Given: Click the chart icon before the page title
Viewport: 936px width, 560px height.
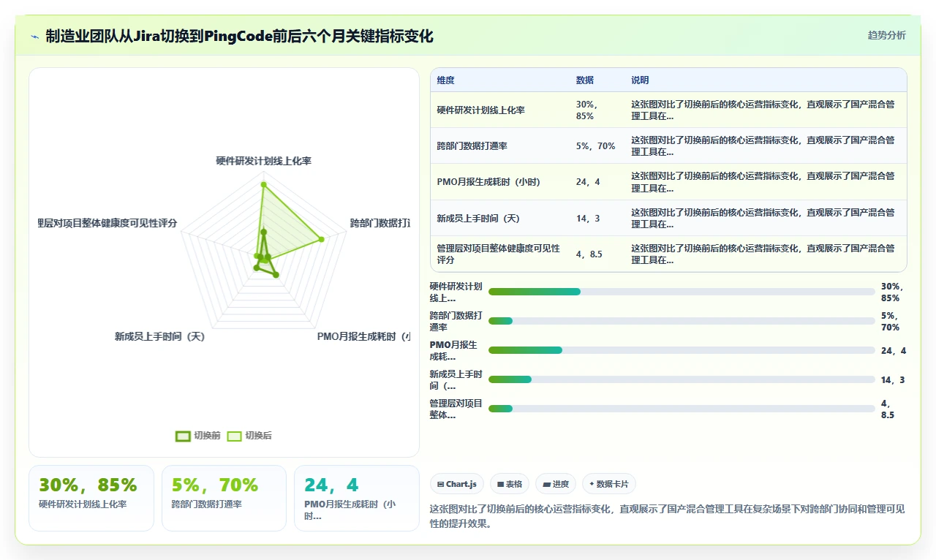Looking at the screenshot, I should [x=35, y=36].
